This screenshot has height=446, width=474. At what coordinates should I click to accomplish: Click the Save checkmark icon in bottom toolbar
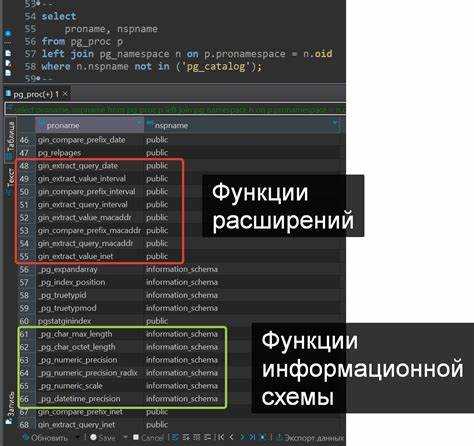[93, 437]
